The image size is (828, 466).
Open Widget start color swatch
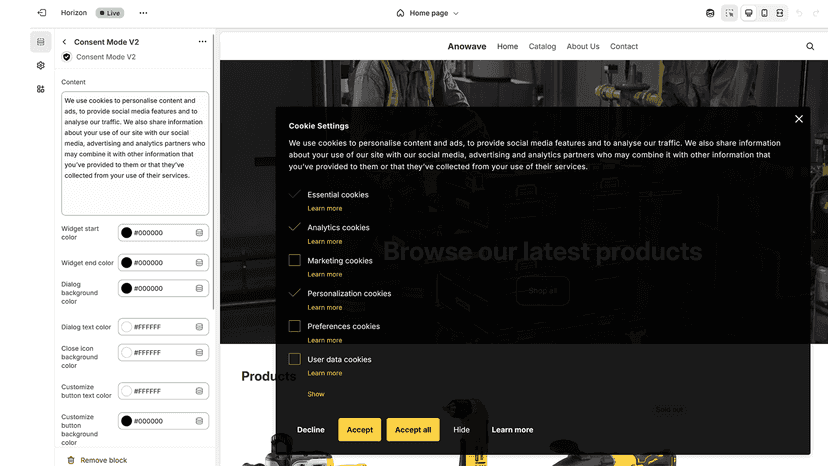(x=126, y=233)
